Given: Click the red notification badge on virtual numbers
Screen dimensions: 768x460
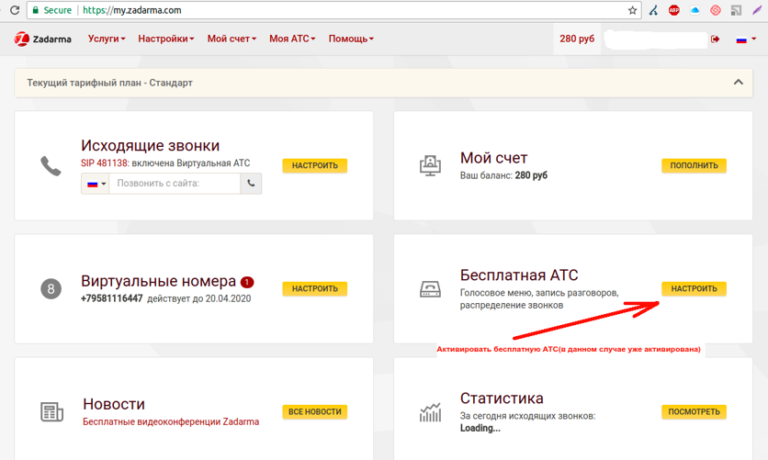Looking at the screenshot, I should tap(247, 282).
